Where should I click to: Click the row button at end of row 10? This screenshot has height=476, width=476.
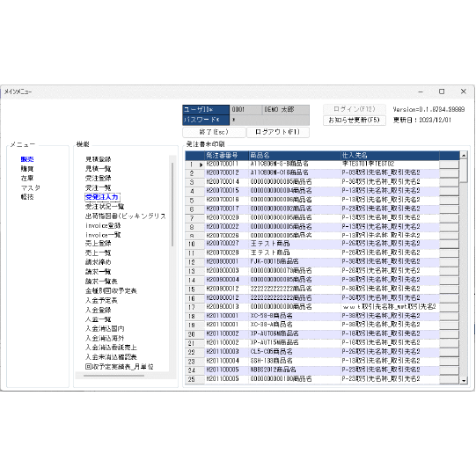(x=449, y=244)
